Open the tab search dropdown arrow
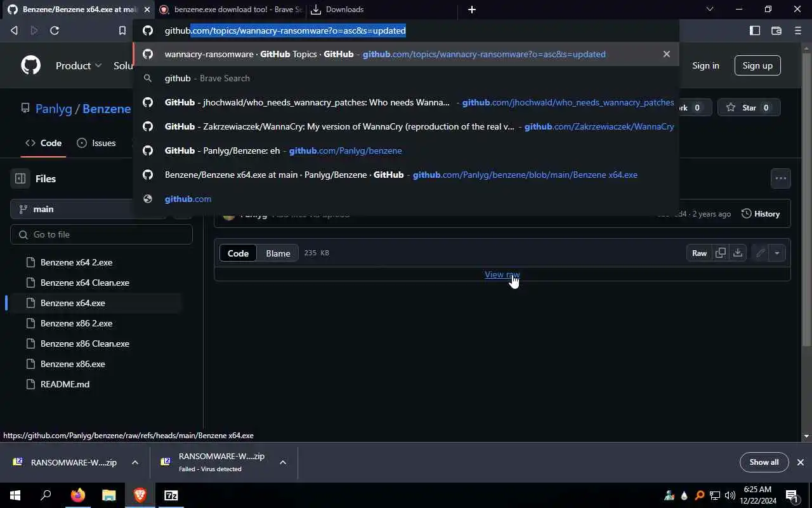Image resolution: width=812 pixels, height=508 pixels. coord(710,10)
